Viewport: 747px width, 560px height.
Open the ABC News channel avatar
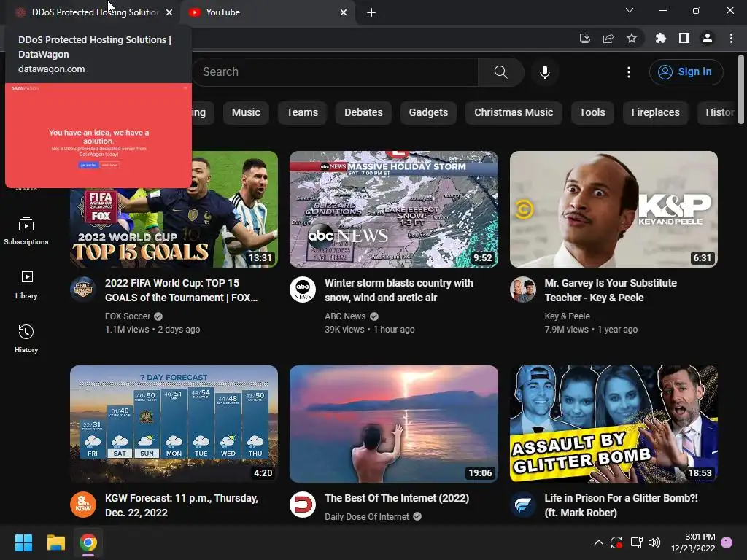point(303,289)
